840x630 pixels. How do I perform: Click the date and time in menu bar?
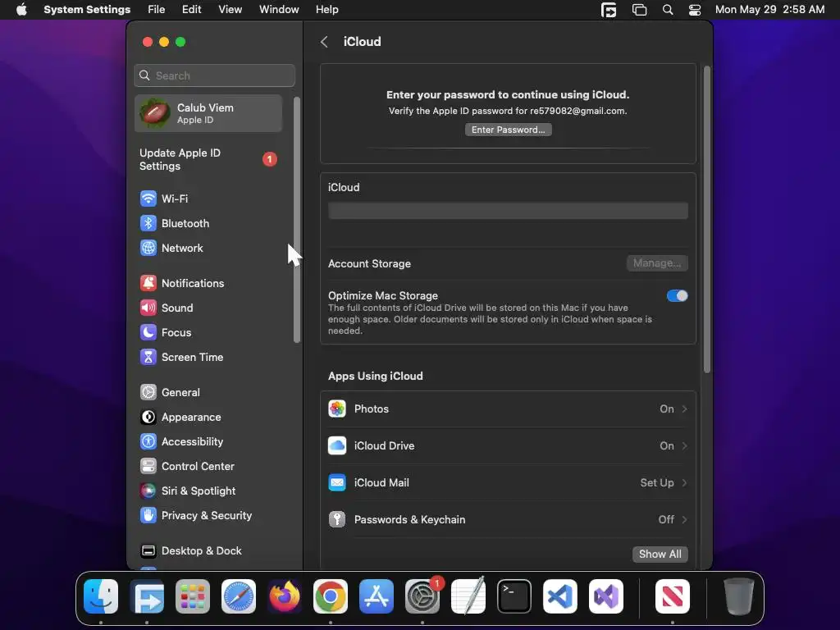(769, 10)
